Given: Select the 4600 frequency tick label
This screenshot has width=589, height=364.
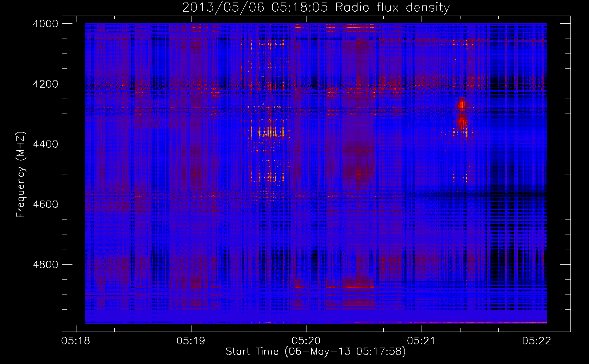Looking at the screenshot, I should (x=46, y=204).
